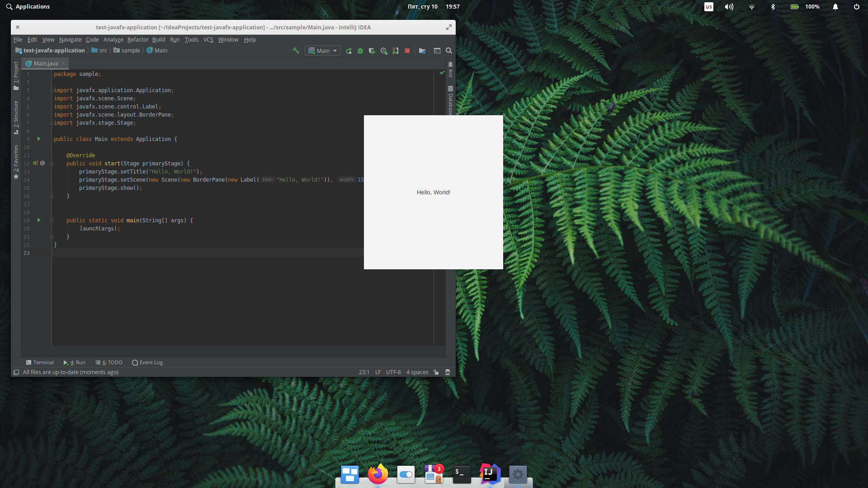
Task: Open the View menu
Action: (48, 40)
